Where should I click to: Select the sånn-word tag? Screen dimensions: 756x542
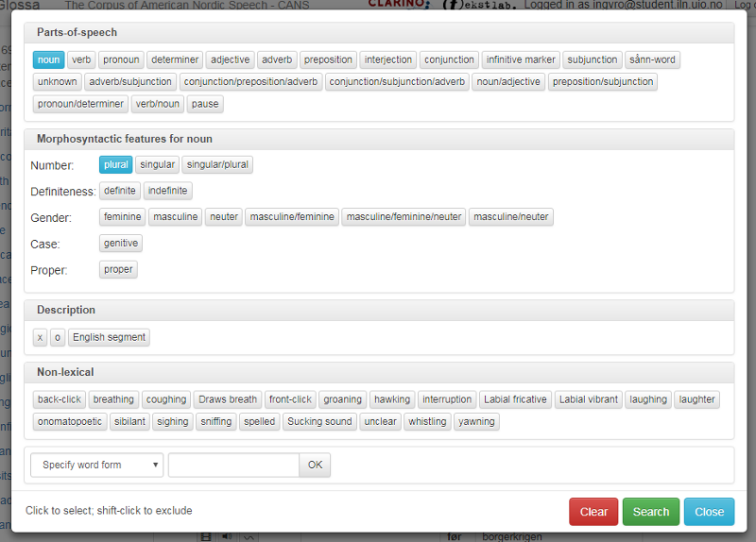click(x=652, y=59)
